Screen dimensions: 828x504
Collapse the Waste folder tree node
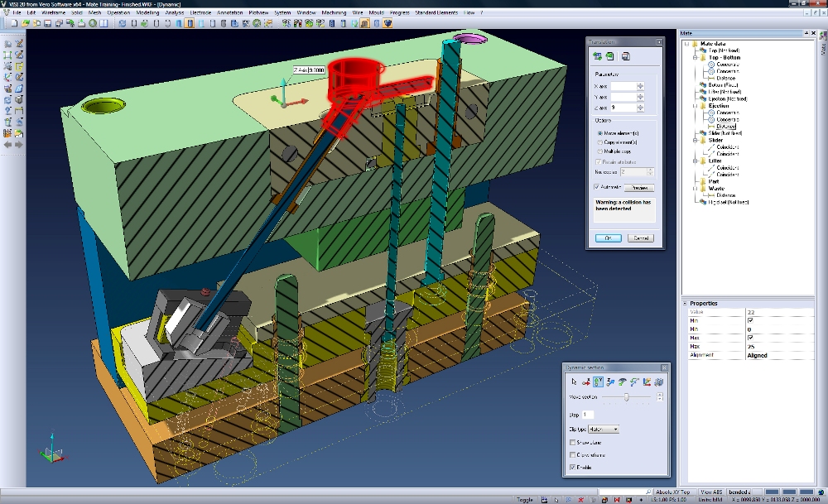point(696,189)
